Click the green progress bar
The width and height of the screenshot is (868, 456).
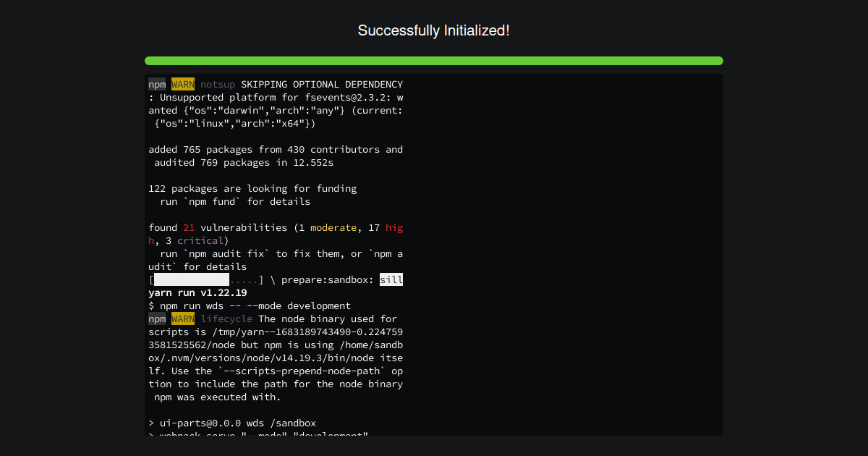click(434, 61)
